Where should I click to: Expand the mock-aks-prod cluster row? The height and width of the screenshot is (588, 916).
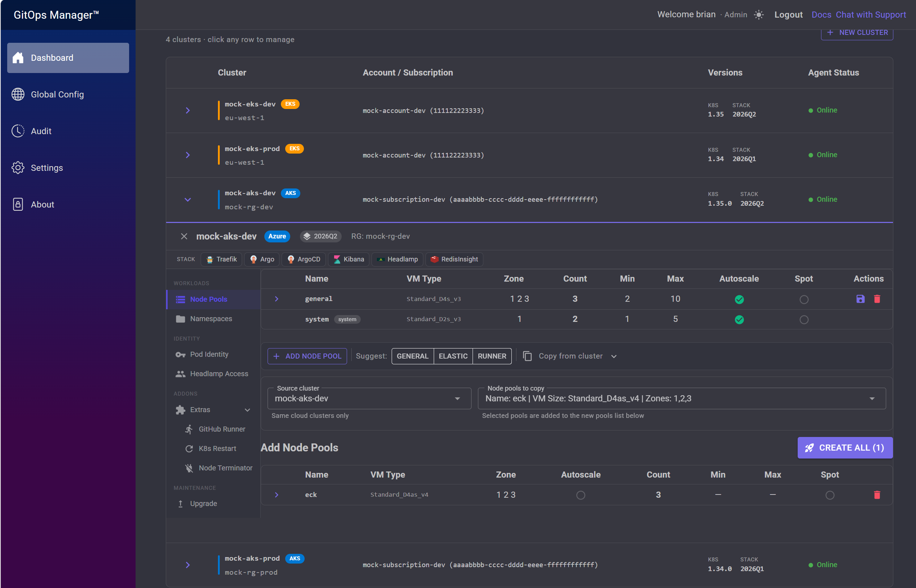187,565
